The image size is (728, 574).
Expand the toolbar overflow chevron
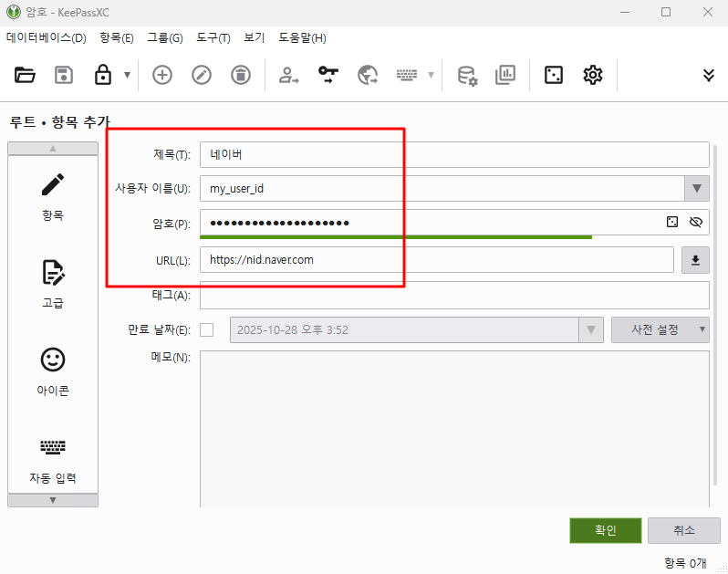709,75
